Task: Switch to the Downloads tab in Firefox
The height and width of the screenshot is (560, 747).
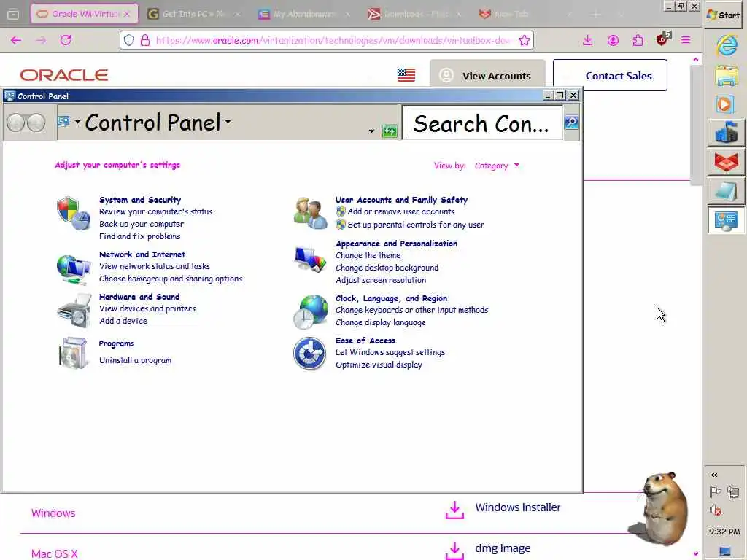Action: coord(415,14)
